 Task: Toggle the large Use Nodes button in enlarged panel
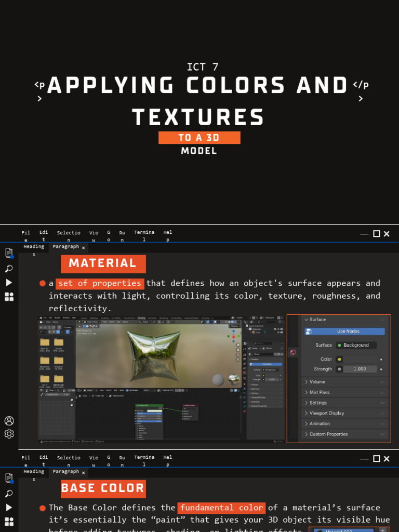(x=345, y=331)
